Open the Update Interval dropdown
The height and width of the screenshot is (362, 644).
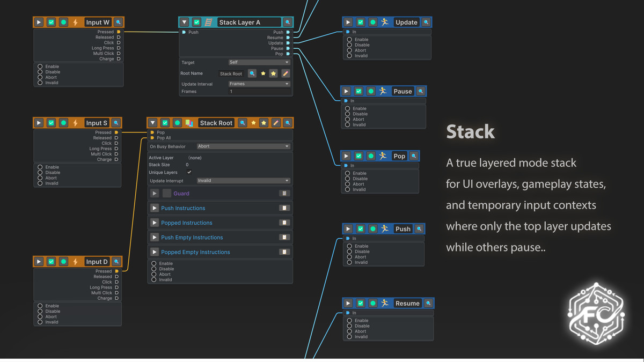pyautogui.click(x=259, y=84)
